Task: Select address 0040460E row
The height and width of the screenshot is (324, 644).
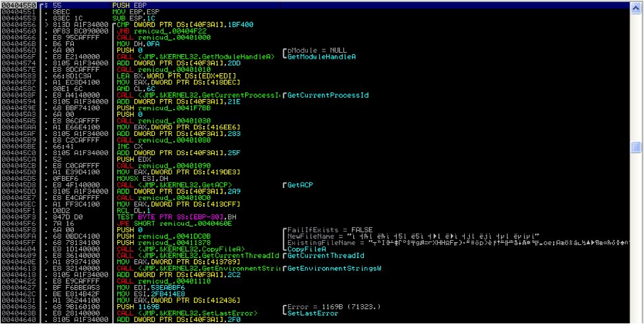Action: (x=20, y=262)
